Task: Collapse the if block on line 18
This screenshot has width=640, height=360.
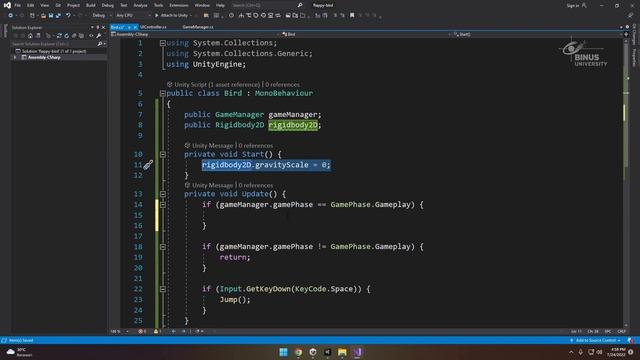Action: click(162, 247)
